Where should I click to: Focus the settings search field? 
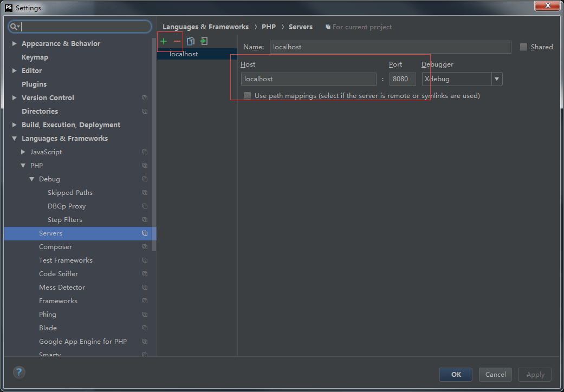80,27
